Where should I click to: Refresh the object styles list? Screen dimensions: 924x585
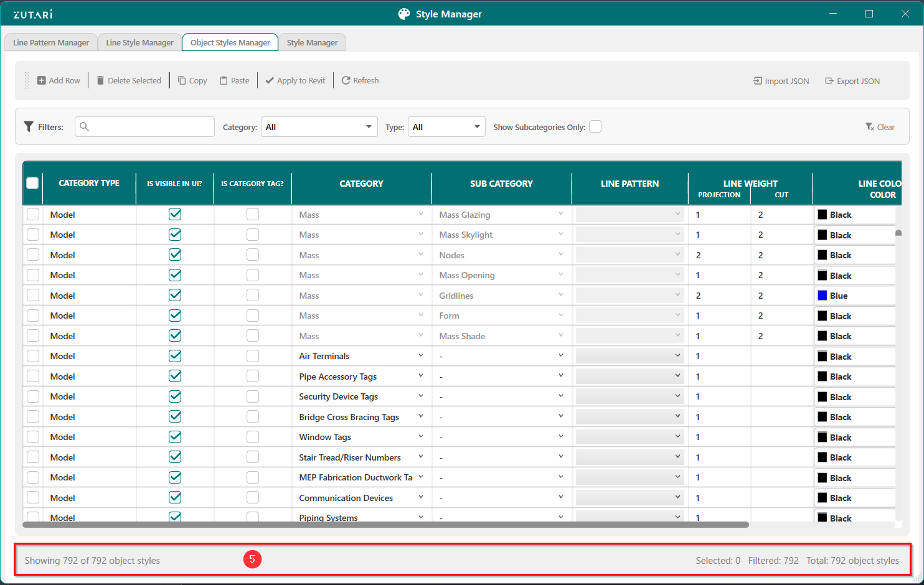360,80
